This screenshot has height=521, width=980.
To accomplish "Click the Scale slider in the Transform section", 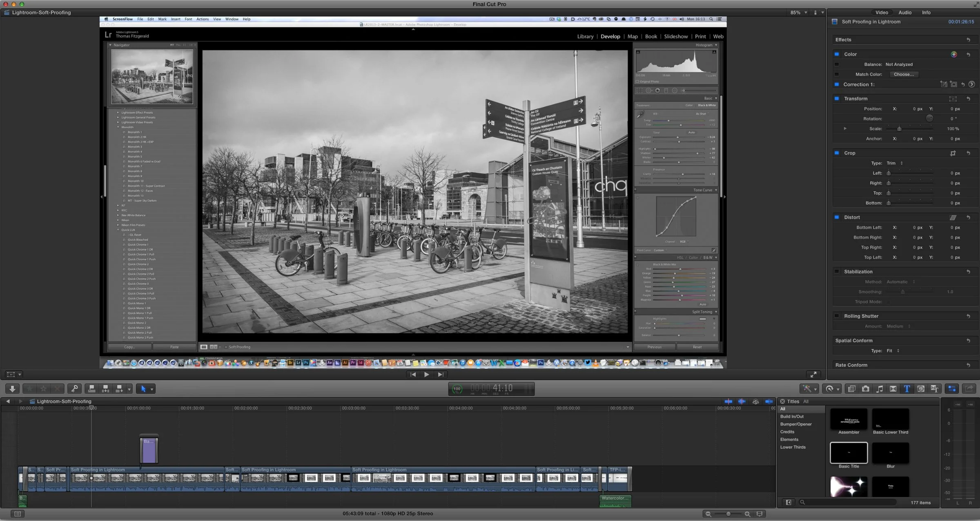I will [900, 129].
